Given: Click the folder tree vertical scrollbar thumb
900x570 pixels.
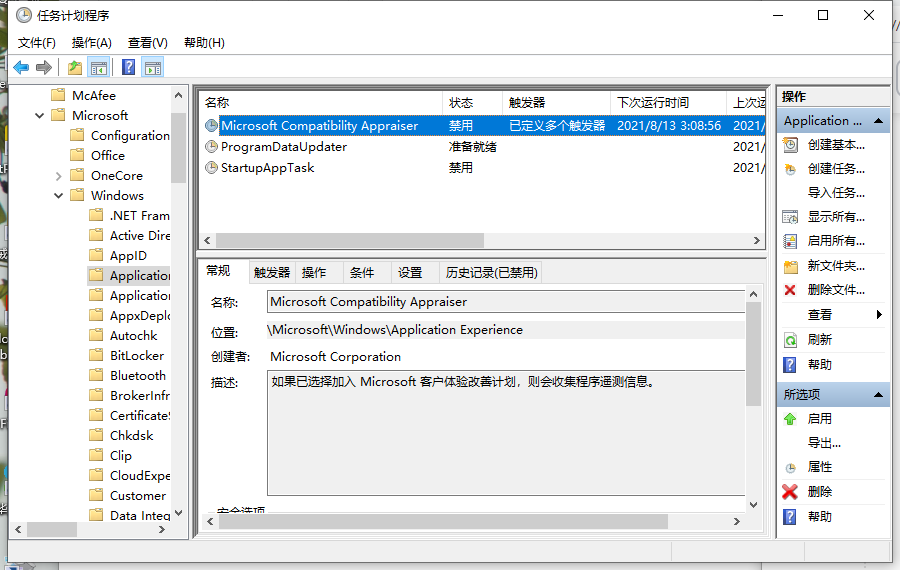Looking at the screenshot, I should 179,148.
